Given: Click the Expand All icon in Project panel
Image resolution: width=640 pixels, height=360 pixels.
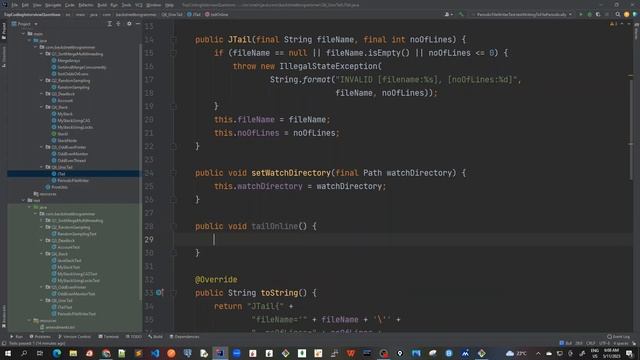Looking at the screenshot, I should (x=110, y=24).
